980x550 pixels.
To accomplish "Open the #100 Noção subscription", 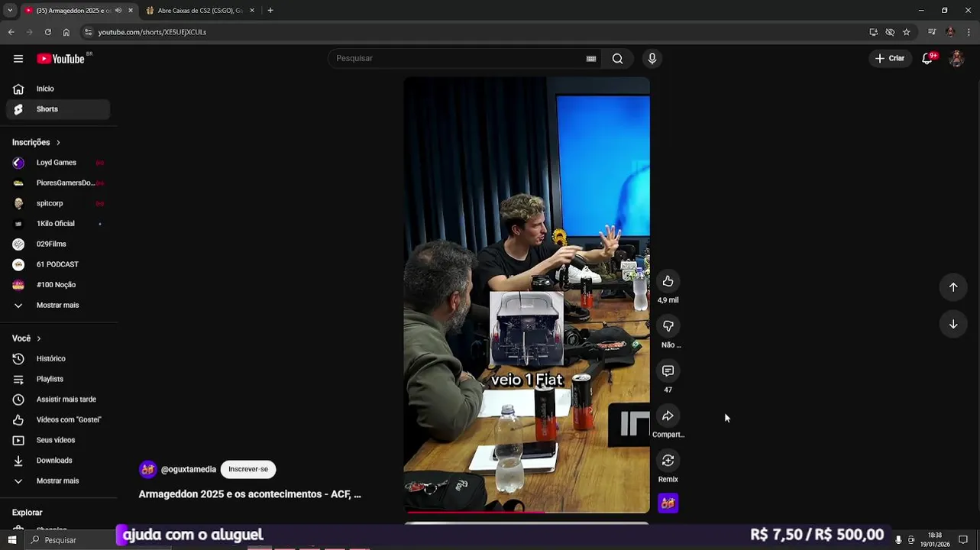I will click(58, 285).
